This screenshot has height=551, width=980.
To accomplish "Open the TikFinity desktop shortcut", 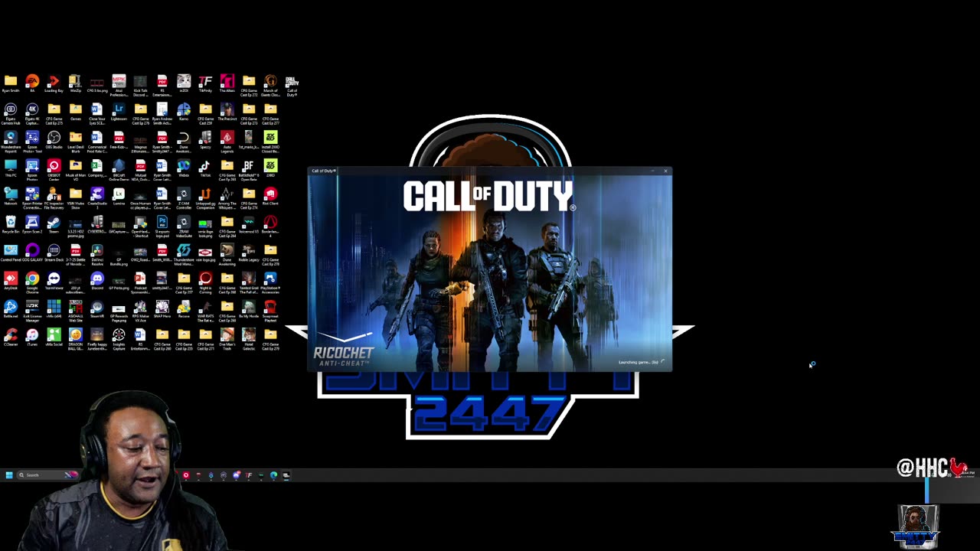I will pos(205,83).
